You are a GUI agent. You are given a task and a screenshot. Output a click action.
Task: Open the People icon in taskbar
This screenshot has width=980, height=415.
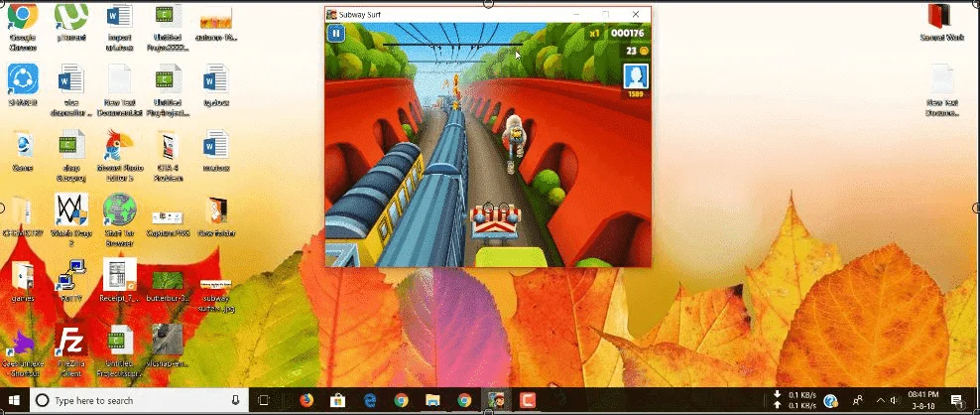pos(858,400)
